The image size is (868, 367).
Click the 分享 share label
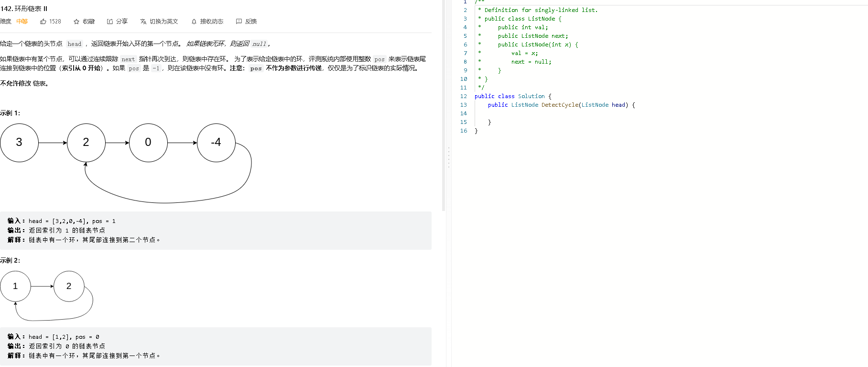122,22
